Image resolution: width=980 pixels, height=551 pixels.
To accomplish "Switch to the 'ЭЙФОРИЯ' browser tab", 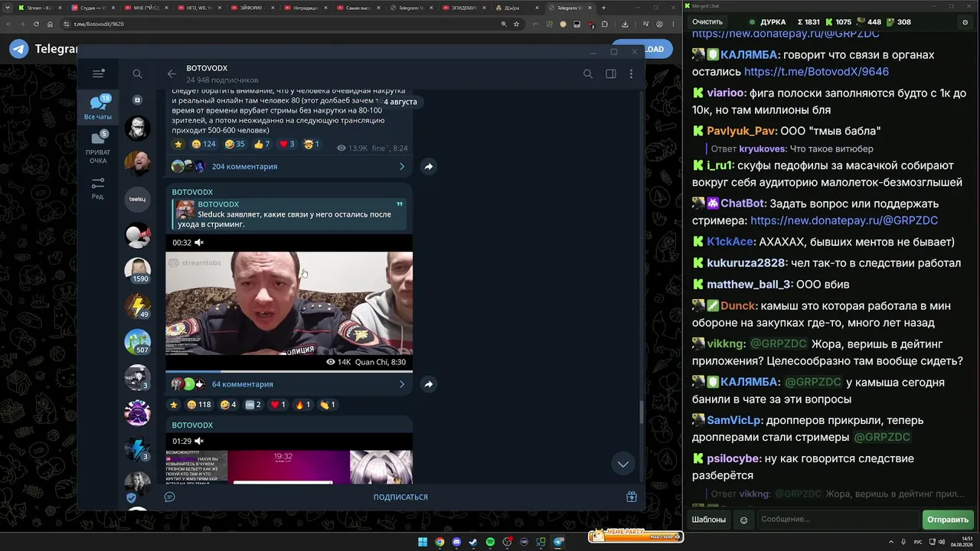I will (x=251, y=8).
